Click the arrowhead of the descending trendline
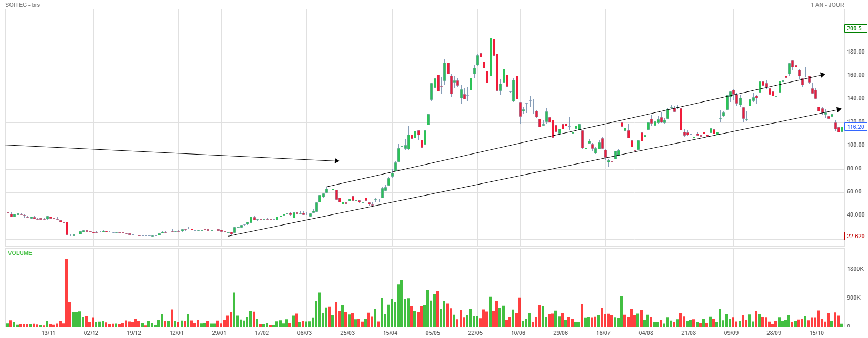 (x=337, y=161)
